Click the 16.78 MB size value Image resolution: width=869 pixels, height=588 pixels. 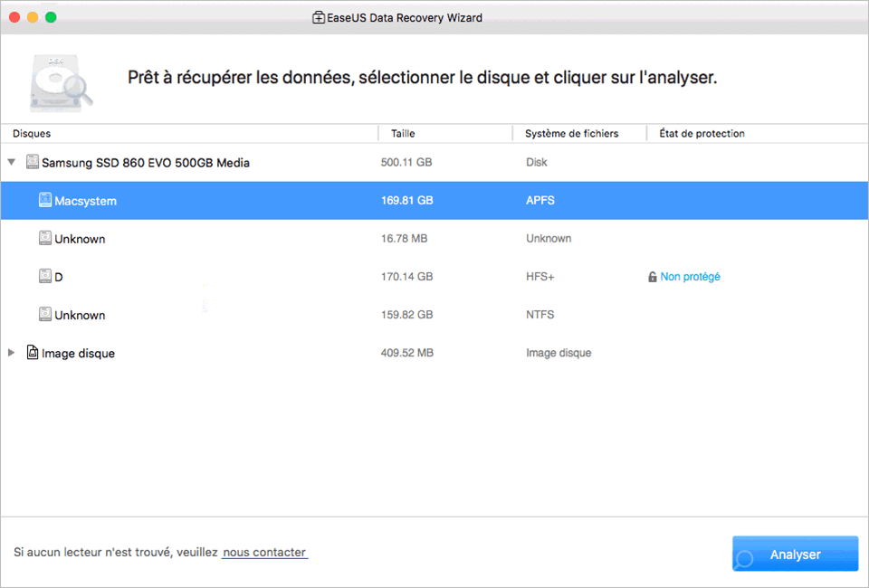[x=404, y=239]
